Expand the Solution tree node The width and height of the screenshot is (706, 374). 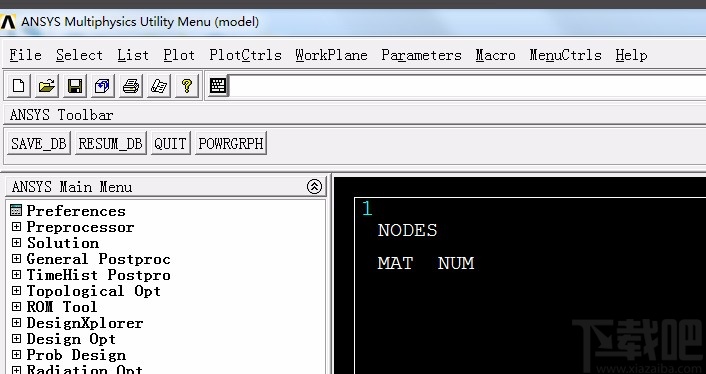click(16, 243)
